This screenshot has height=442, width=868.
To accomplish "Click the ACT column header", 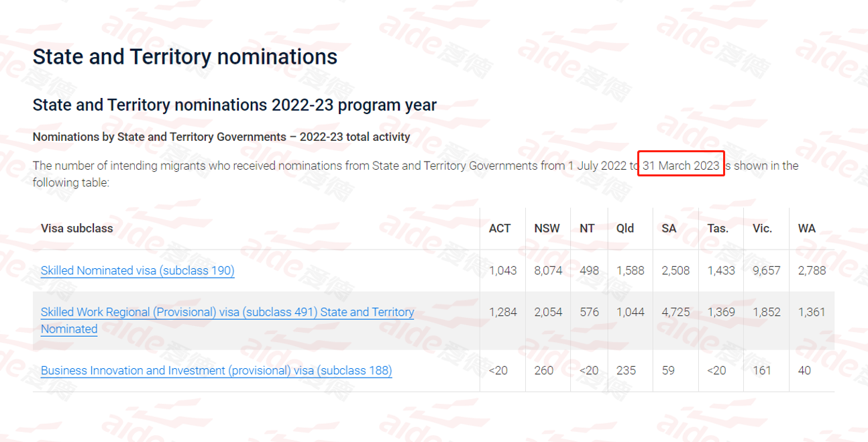I will pyautogui.click(x=500, y=228).
